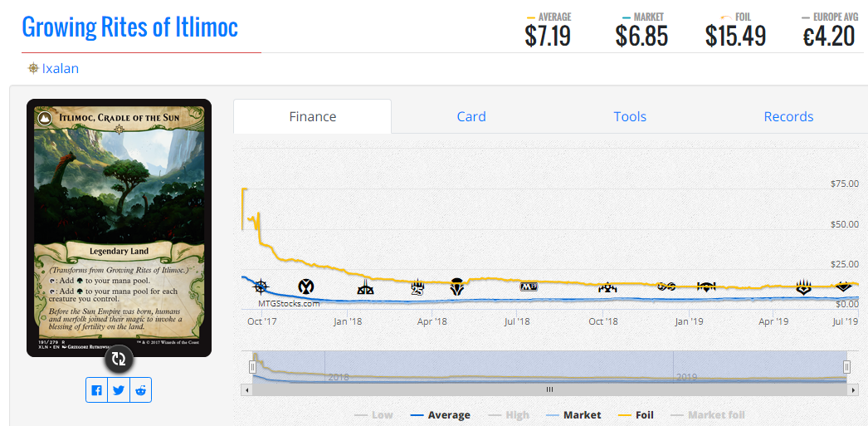
Task: Click the M19 core set marker
Action: pos(529,286)
